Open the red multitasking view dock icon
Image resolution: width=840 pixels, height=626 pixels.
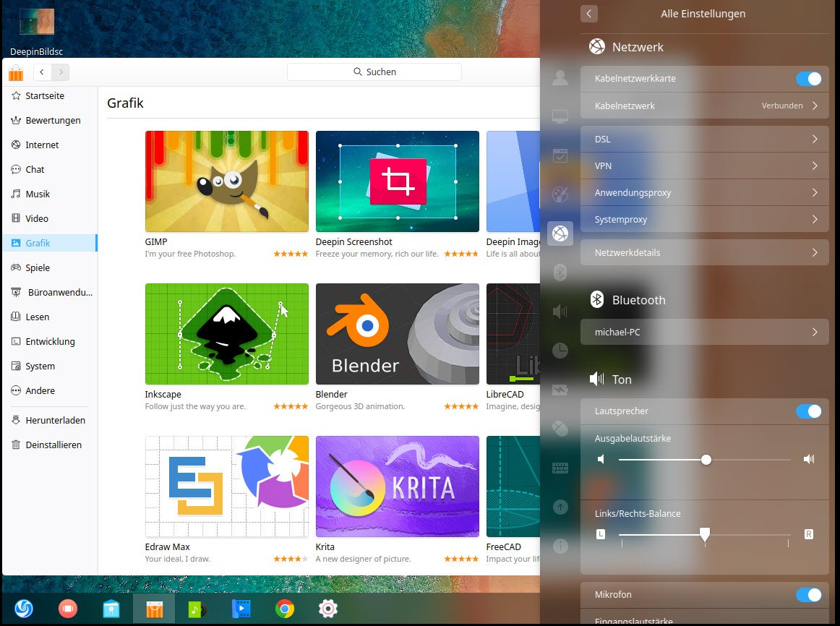67,609
